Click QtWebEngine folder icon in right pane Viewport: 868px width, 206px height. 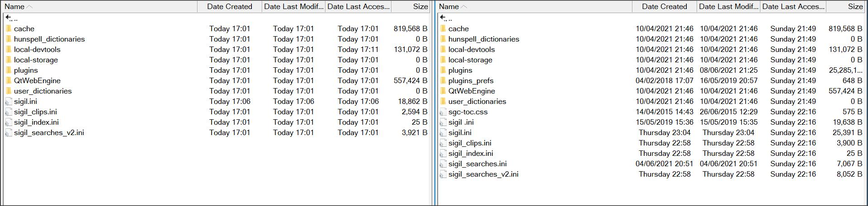443,91
